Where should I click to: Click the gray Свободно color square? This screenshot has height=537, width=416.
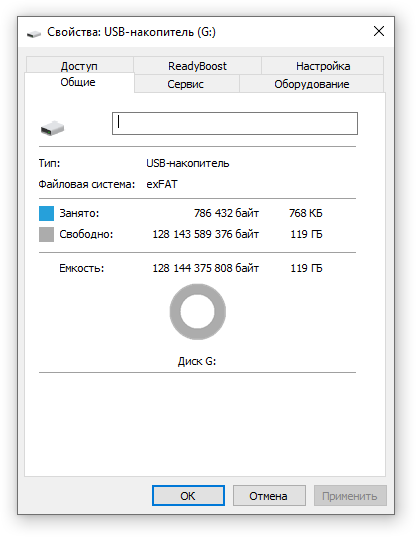point(46,235)
